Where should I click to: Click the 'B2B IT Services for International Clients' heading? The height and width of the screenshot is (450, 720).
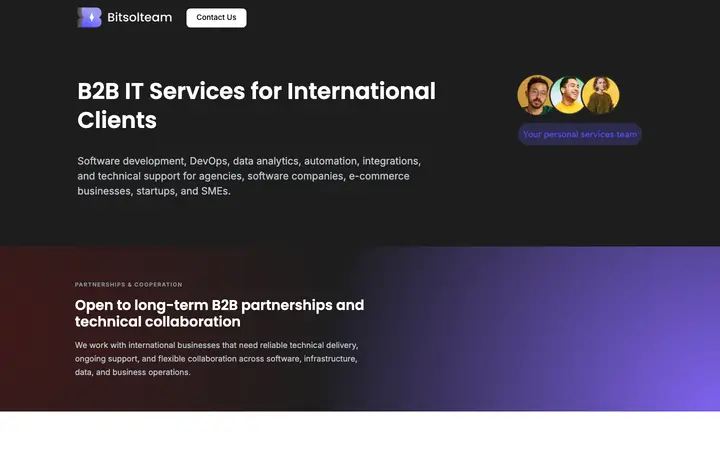256,106
